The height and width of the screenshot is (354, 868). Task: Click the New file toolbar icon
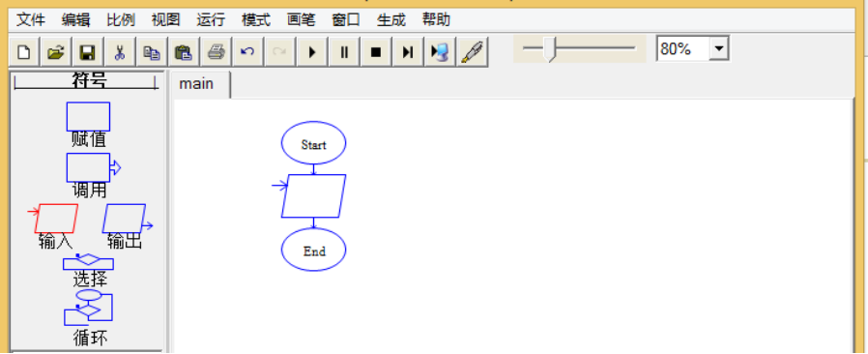[24, 52]
